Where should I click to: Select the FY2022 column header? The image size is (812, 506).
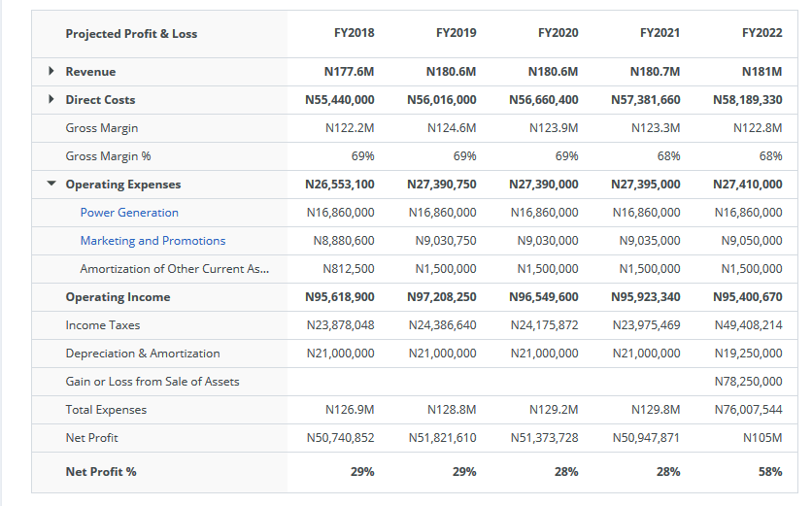(x=761, y=33)
